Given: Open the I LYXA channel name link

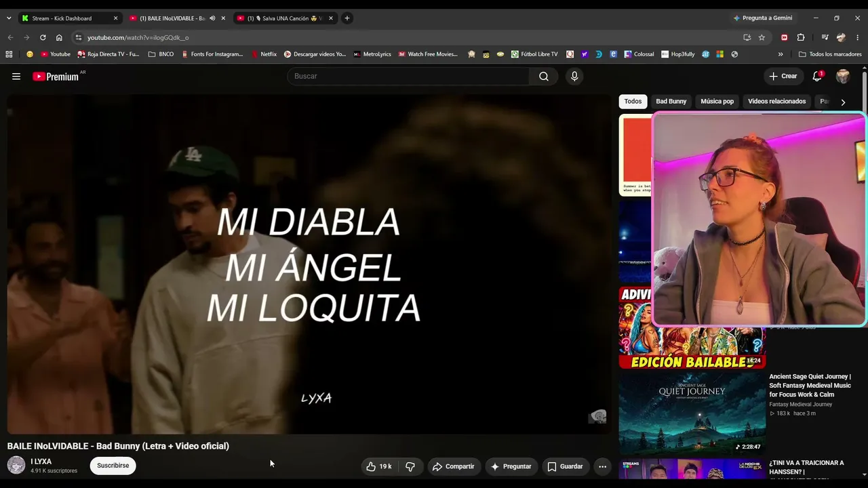Looking at the screenshot, I should [x=41, y=462].
